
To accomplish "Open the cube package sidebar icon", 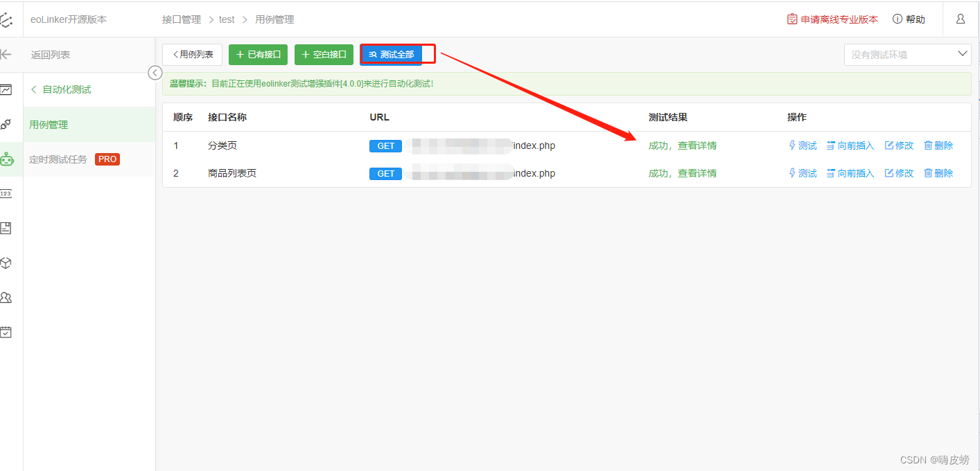I will [6, 263].
